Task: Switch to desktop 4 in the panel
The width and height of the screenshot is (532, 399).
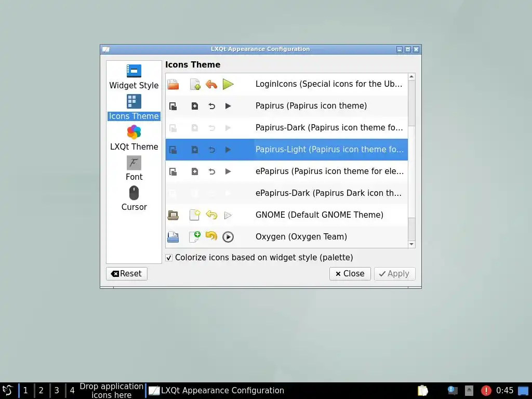Action: point(72,391)
